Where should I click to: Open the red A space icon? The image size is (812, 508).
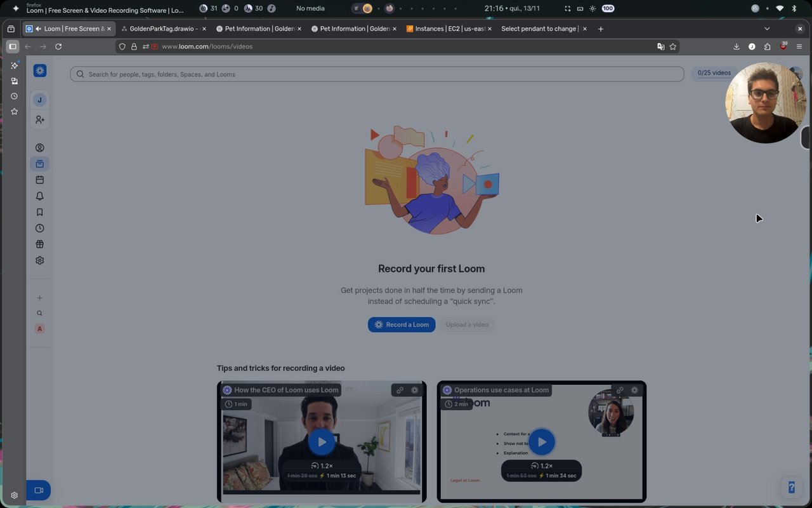click(x=39, y=329)
